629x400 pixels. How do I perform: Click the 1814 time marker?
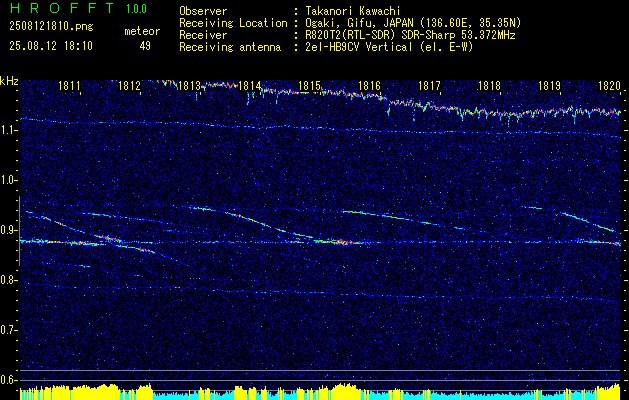pos(249,85)
